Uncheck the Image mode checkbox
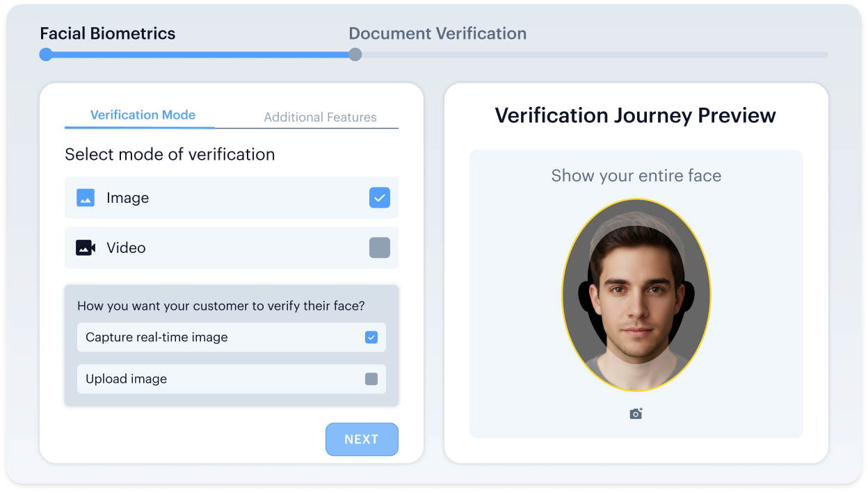 click(x=380, y=198)
